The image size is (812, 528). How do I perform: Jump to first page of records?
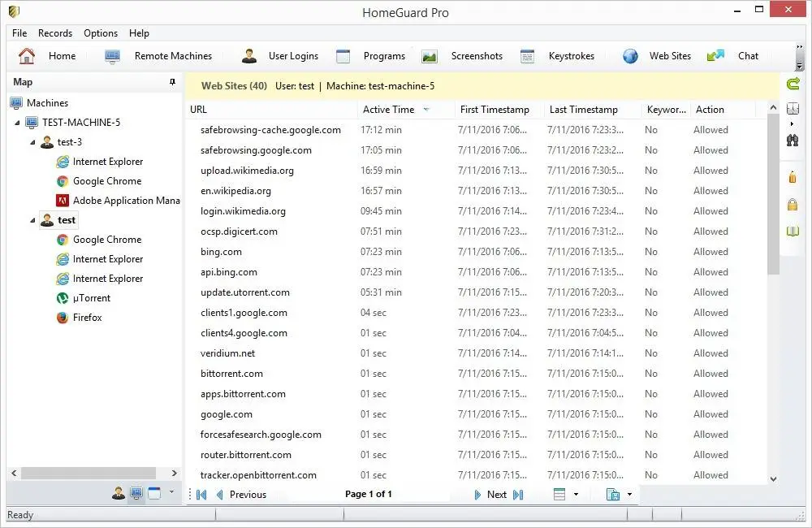tap(201, 495)
